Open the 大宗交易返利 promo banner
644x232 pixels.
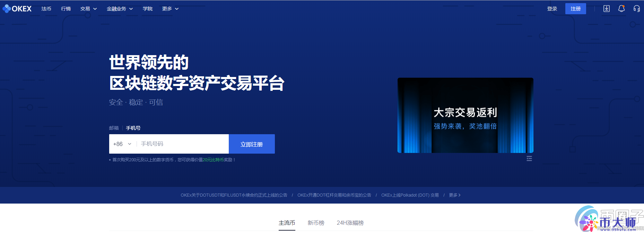(x=465, y=115)
